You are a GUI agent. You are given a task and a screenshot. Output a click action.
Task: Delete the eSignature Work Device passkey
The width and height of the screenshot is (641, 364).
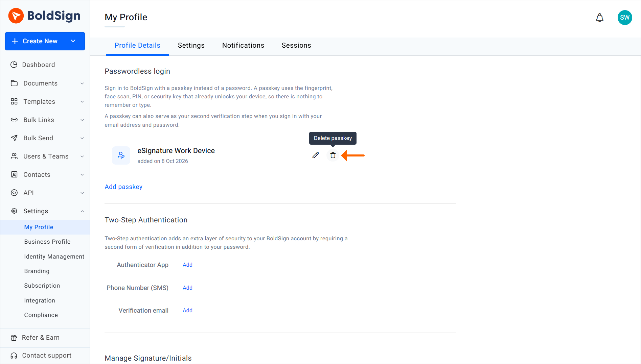(x=333, y=155)
